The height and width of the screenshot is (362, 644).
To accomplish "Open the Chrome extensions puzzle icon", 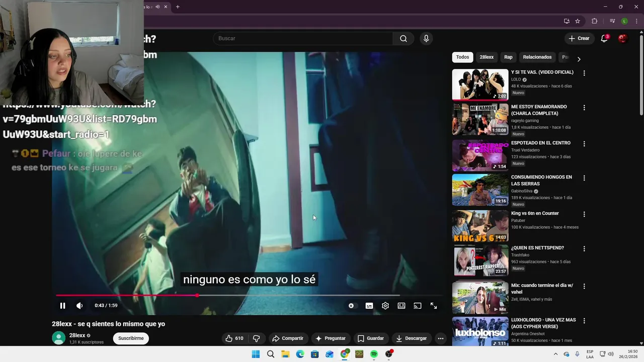I will pos(595,21).
